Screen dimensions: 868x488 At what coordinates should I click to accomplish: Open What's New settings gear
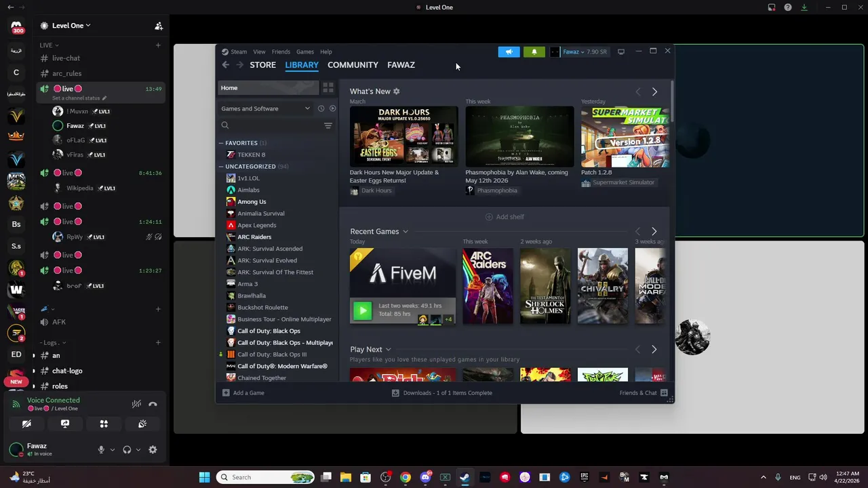click(x=397, y=91)
